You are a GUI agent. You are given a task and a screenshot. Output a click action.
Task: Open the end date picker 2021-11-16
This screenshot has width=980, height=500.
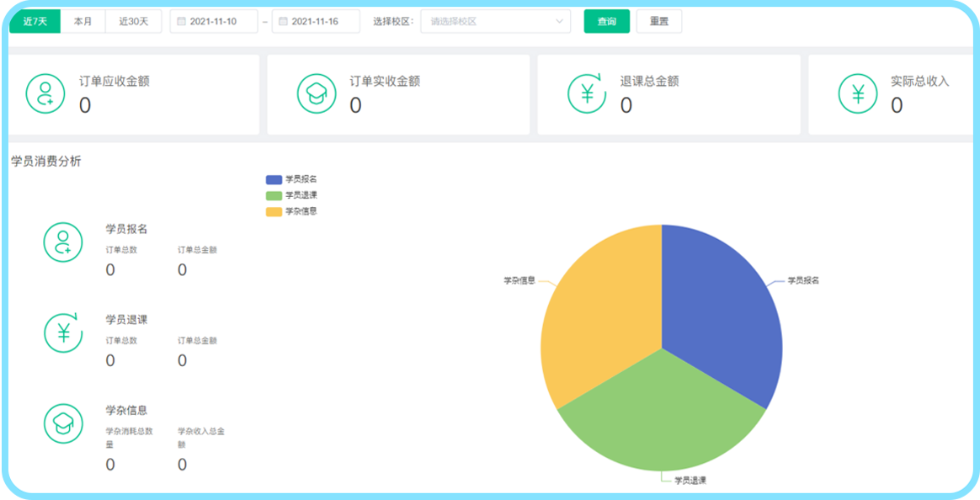pyautogui.click(x=318, y=22)
